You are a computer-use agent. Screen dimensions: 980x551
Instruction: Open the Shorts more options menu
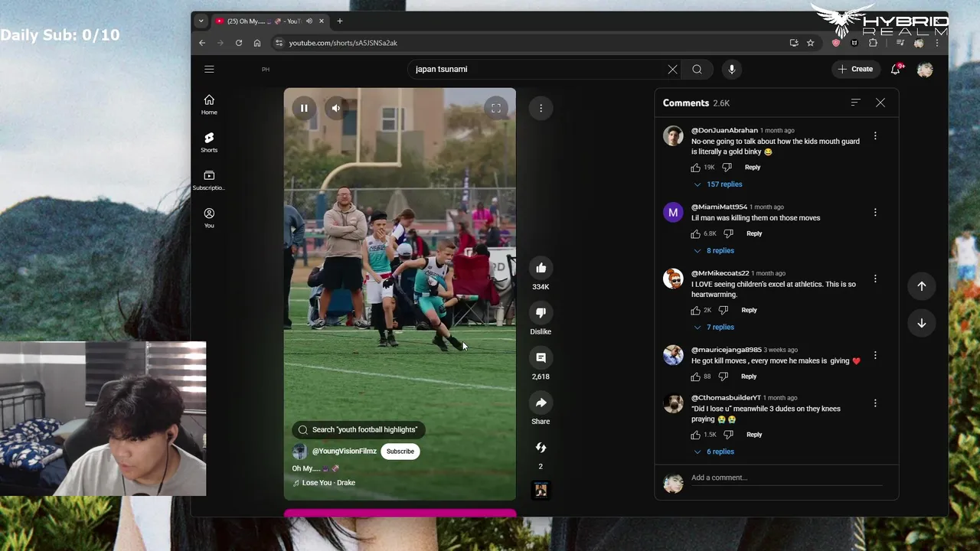click(x=541, y=108)
